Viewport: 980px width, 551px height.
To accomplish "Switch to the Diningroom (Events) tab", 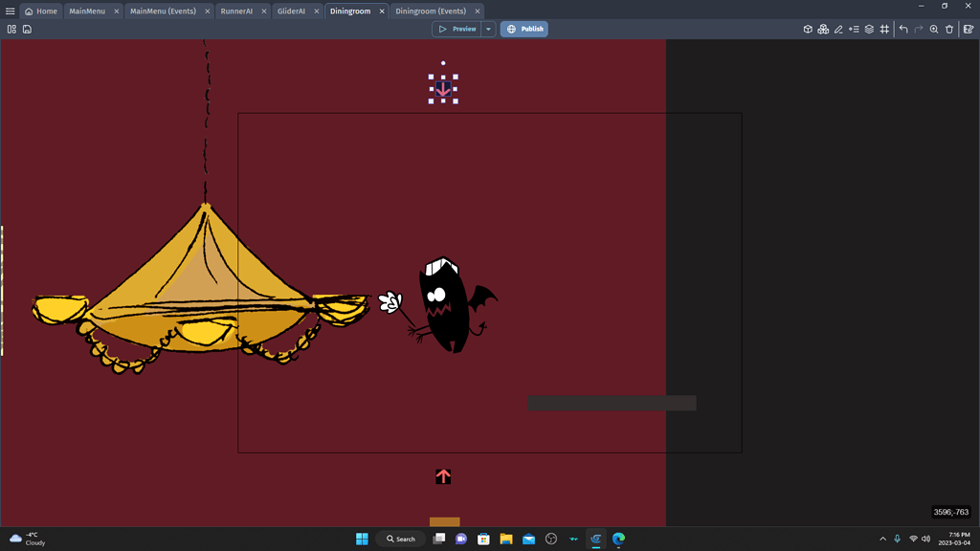I will click(x=431, y=11).
